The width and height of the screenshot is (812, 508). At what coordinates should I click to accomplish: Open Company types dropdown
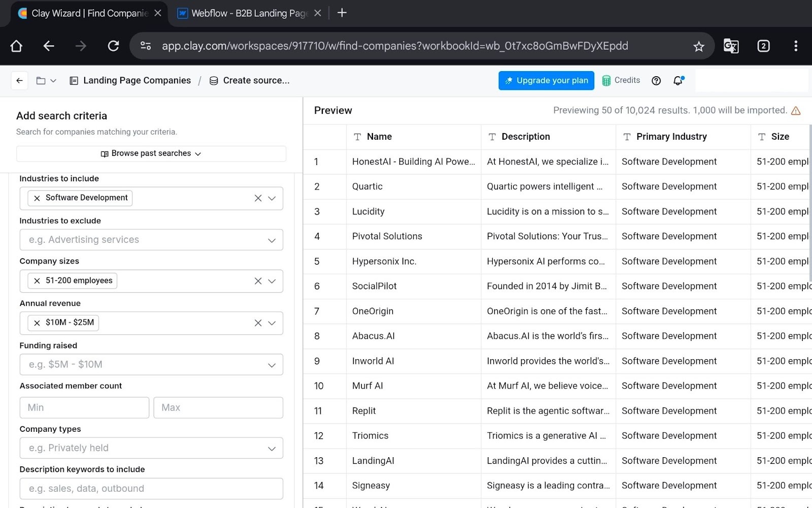coord(151,448)
